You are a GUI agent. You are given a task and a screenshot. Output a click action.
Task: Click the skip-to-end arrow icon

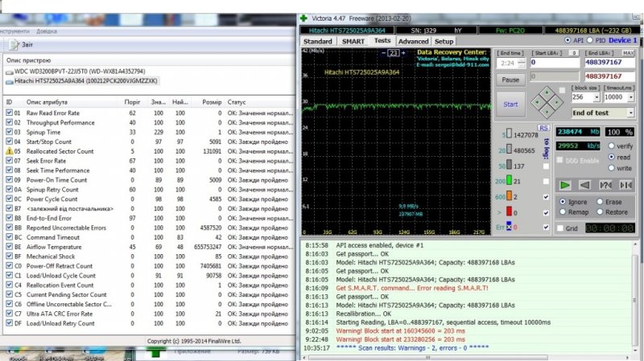(626, 185)
